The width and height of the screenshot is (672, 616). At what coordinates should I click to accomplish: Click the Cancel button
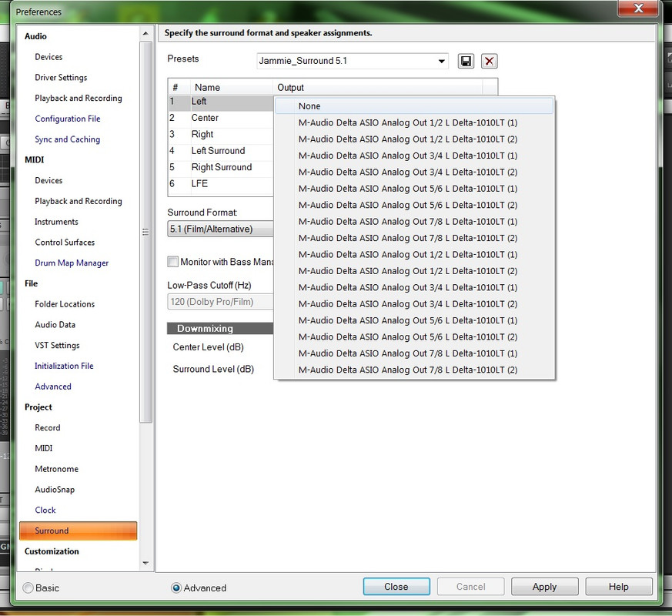point(470,587)
